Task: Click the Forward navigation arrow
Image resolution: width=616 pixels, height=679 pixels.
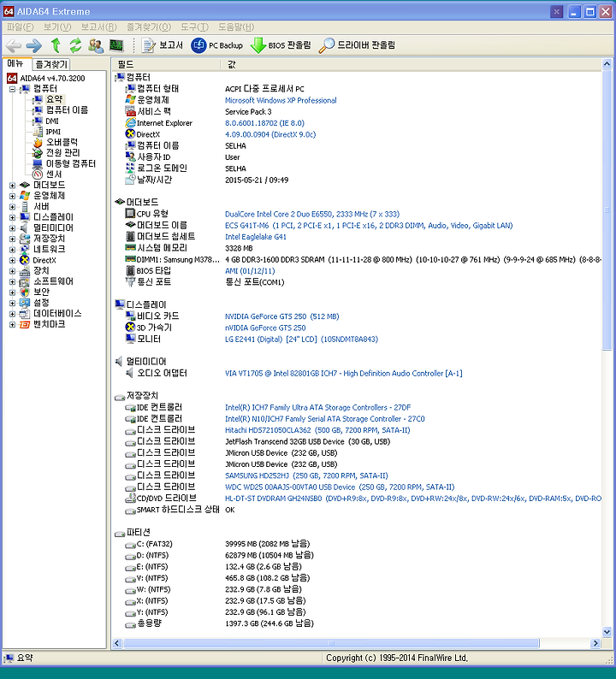Action: (x=33, y=45)
